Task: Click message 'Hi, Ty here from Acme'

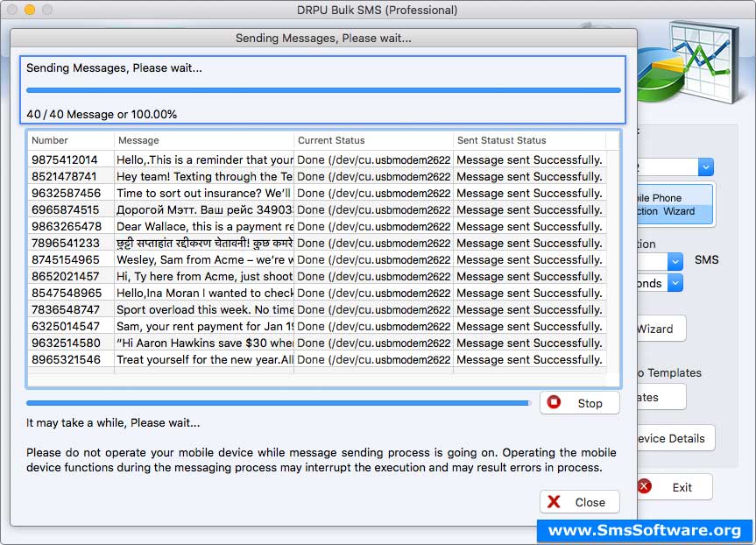Action: (204, 276)
